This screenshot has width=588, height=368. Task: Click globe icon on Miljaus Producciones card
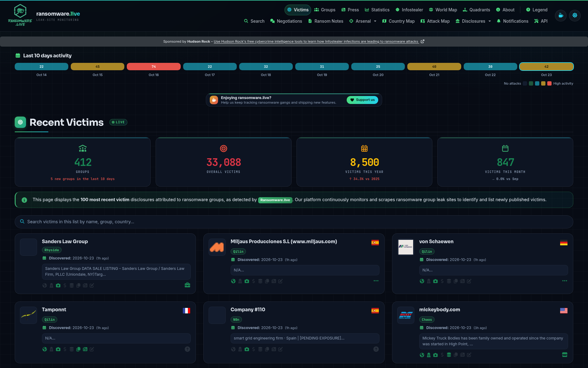pyautogui.click(x=233, y=281)
